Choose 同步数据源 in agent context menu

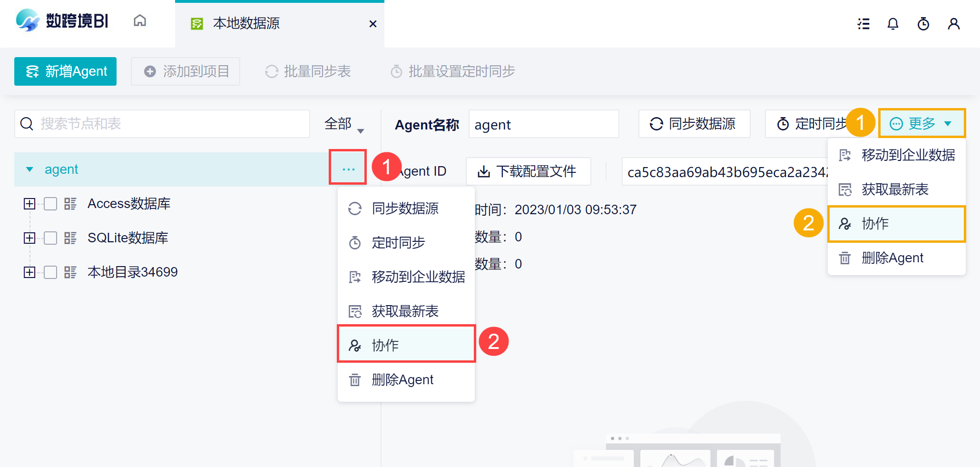click(x=406, y=209)
